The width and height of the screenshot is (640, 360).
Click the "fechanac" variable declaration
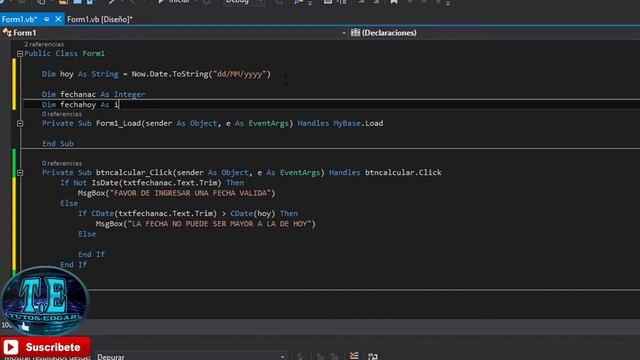pyautogui.click(x=78, y=94)
